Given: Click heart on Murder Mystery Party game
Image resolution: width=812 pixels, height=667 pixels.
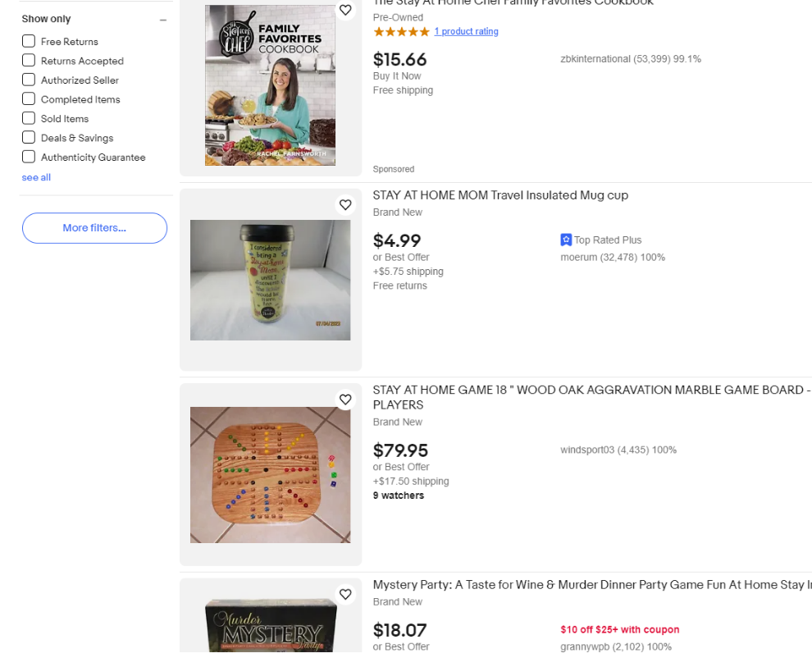Looking at the screenshot, I should point(345,594).
